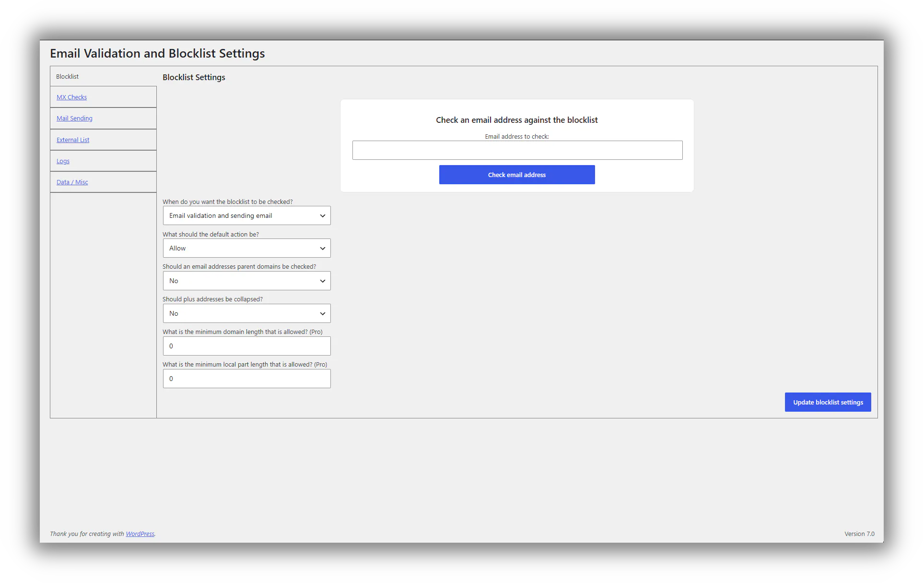Open the WordPress footer link
The image size is (924, 583).
[140, 534]
